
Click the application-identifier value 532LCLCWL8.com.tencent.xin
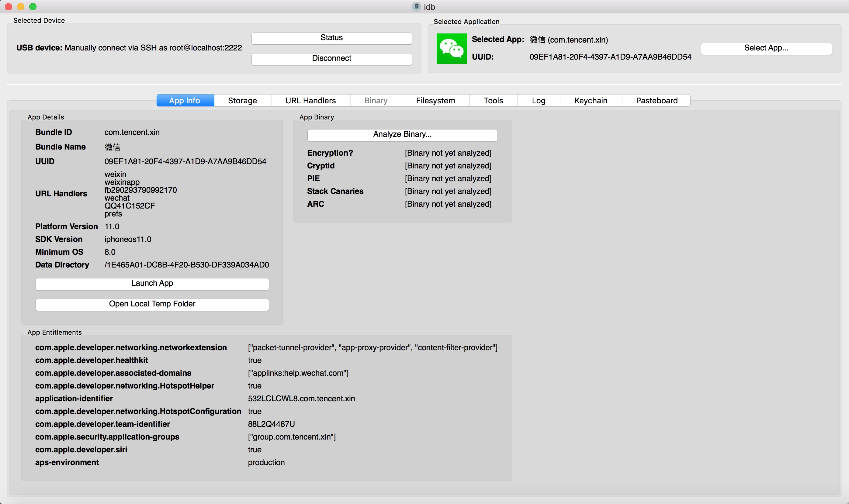point(301,399)
